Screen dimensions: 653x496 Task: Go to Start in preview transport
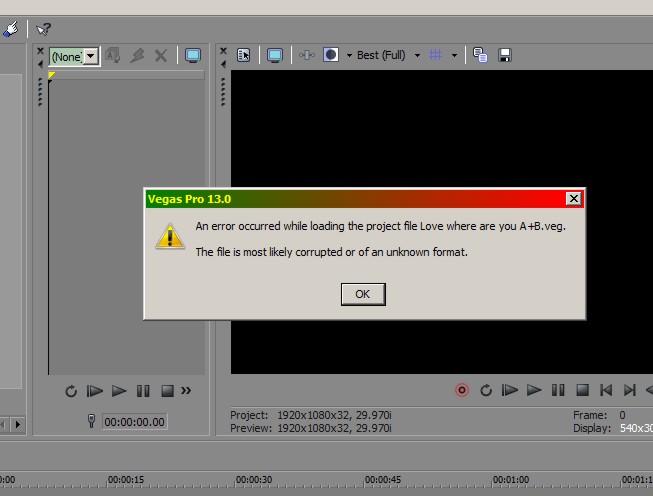(606, 390)
